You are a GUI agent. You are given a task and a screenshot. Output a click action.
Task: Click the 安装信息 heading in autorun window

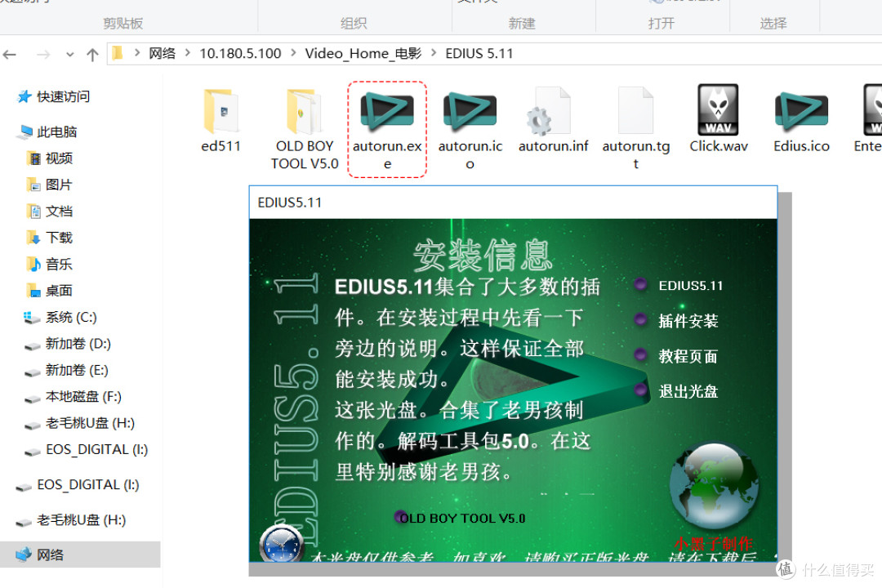(x=483, y=255)
